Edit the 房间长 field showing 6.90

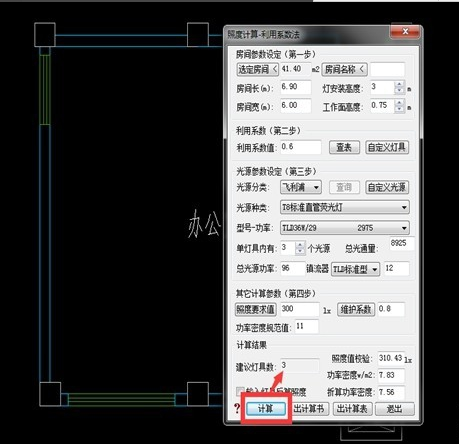(x=296, y=87)
